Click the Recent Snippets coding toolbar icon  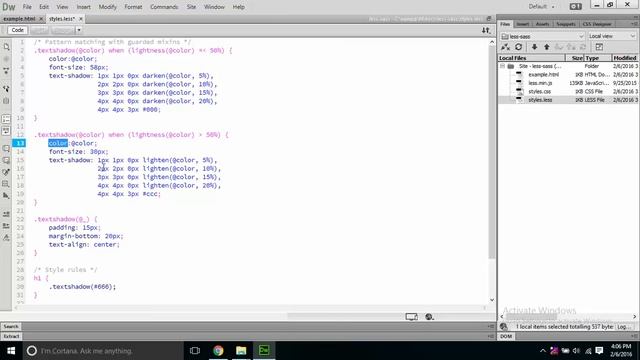6,184
